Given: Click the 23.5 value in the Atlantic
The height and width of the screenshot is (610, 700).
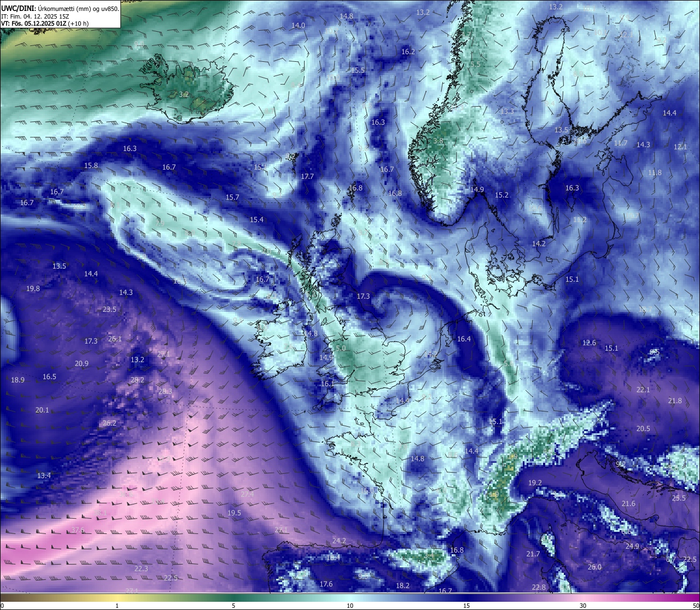Looking at the screenshot, I should pyautogui.click(x=109, y=309).
